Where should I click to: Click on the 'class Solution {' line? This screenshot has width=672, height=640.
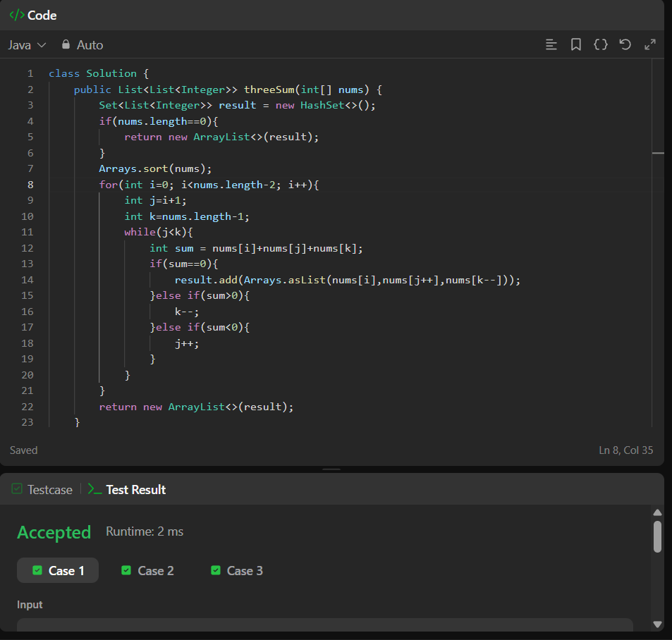[x=99, y=74]
